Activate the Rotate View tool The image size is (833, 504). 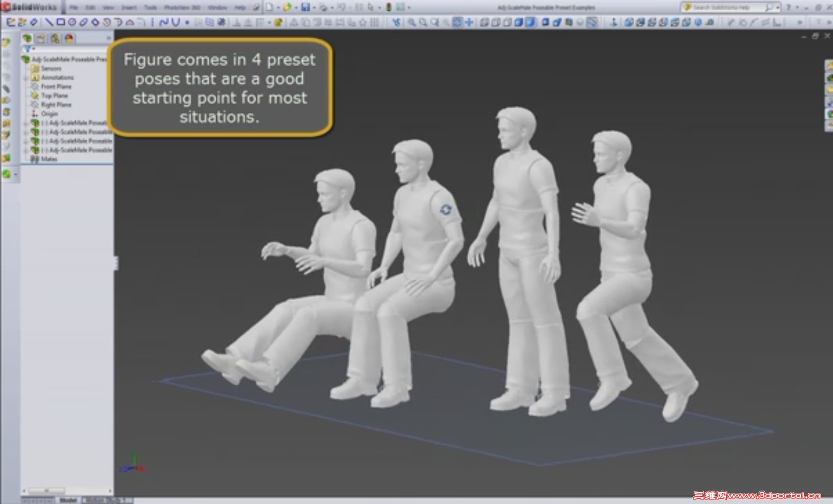pos(457,22)
